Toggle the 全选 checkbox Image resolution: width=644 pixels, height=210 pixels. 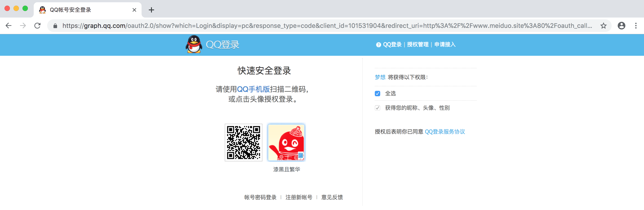click(378, 94)
